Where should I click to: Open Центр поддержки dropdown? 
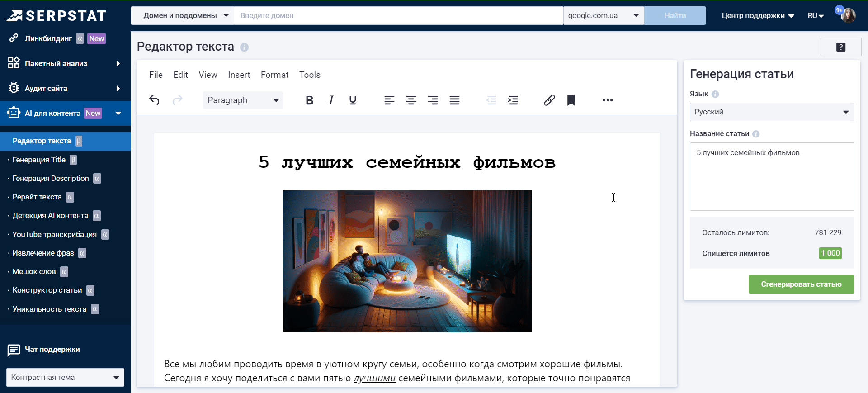758,16
